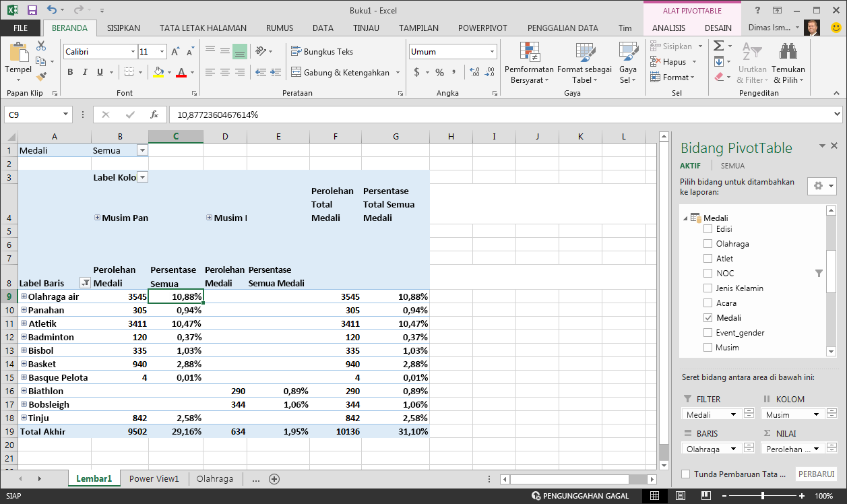Image resolution: width=847 pixels, height=504 pixels.
Task: Expand the Atletik row
Action: [24, 323]
